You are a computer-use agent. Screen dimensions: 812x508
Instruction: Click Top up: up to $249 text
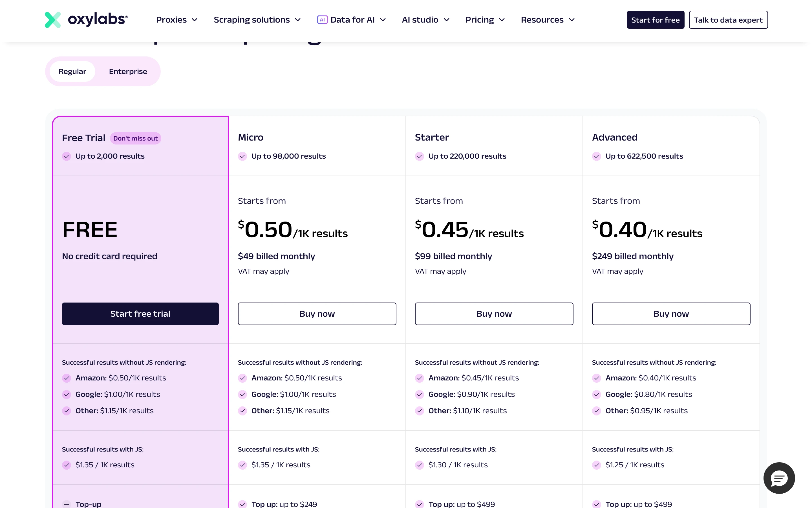[284, 504]
